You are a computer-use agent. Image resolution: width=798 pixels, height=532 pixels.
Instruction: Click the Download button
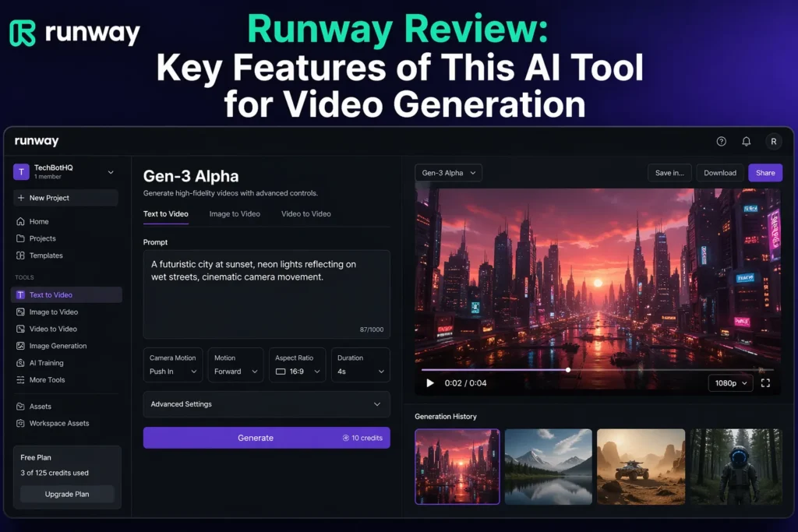(719, 173)
